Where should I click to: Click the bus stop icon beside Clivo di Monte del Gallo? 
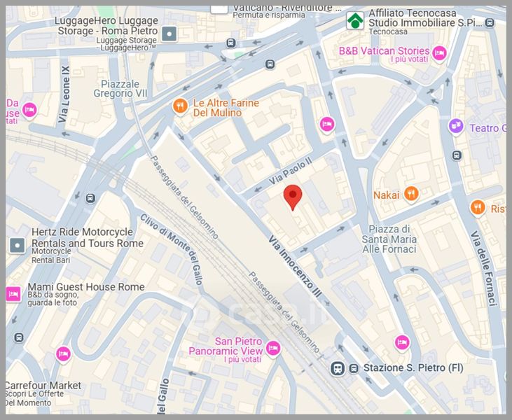tap(90, 198)
